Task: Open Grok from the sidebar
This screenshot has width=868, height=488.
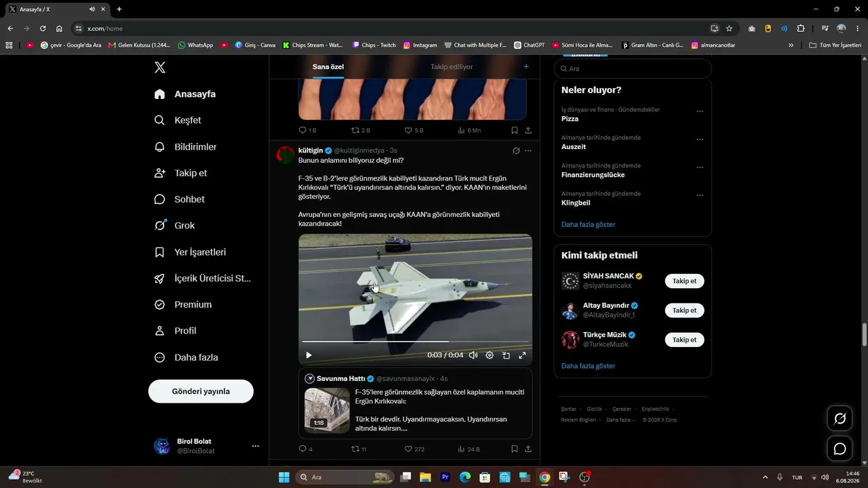Action: (174, 226)
